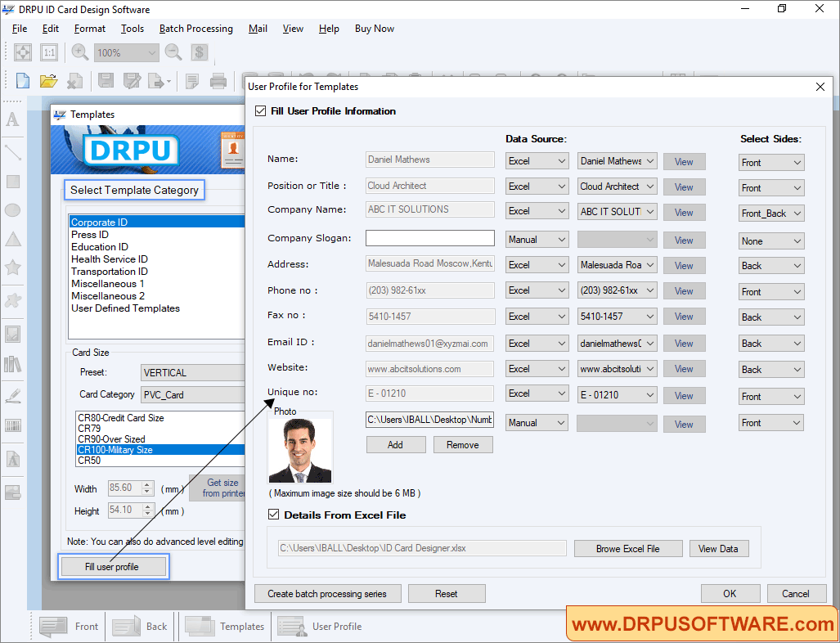The image size is (840, 643).
Task: Click the Company Slogan input field
Action: (430, 238)
